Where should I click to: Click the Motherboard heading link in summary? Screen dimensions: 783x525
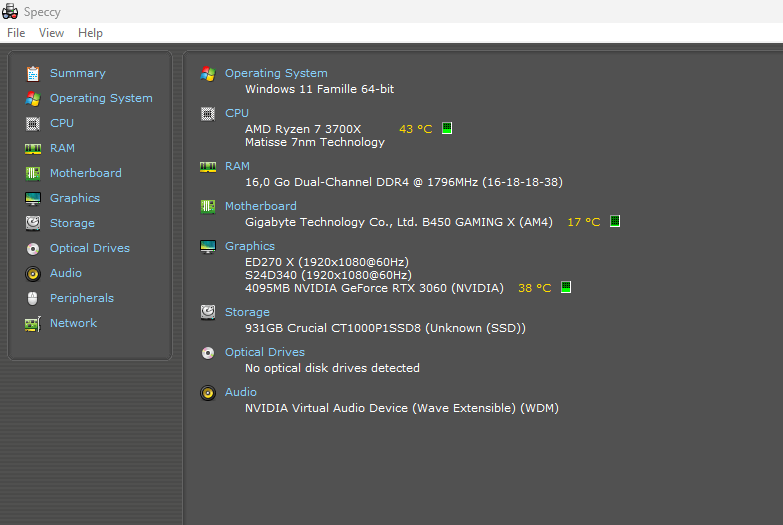tap(261, 206)
